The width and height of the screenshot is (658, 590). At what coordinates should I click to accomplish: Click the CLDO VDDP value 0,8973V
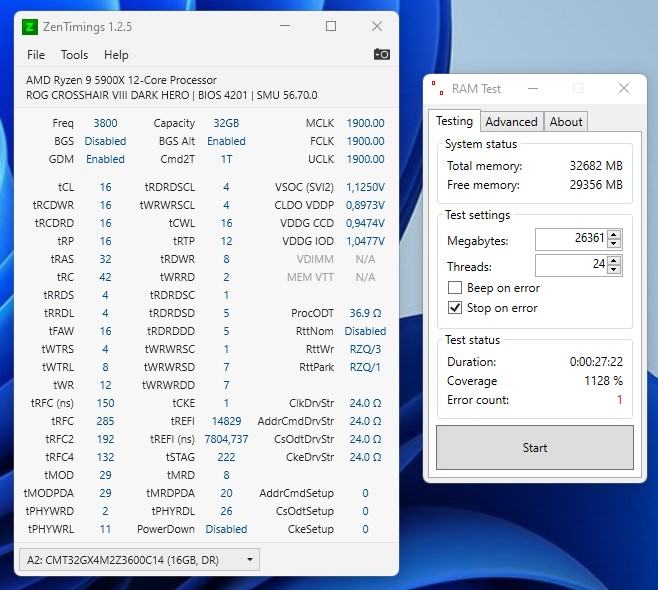tap(365, 205)
